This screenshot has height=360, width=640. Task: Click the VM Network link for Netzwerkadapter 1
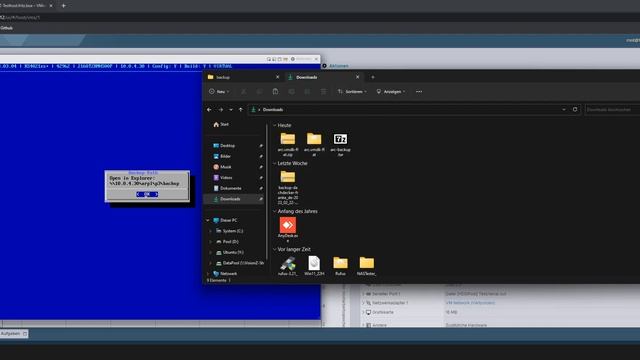pos(470,303)
